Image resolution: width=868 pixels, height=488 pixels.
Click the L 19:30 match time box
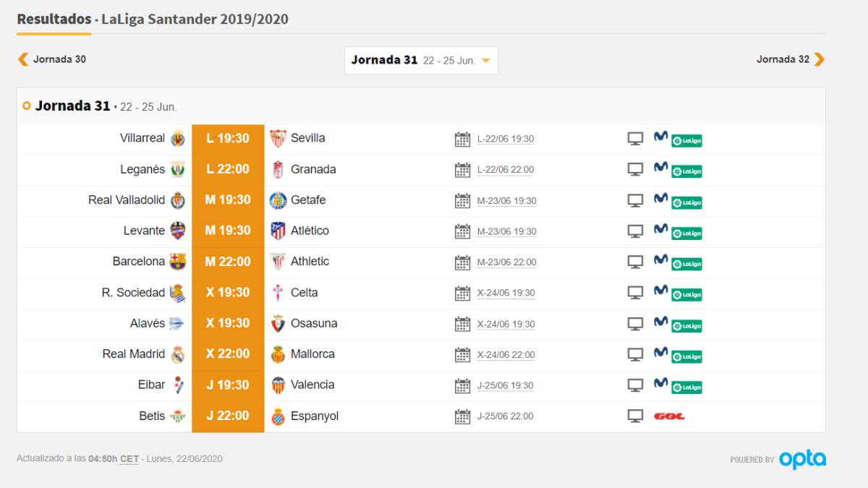[x=228, y=139]
